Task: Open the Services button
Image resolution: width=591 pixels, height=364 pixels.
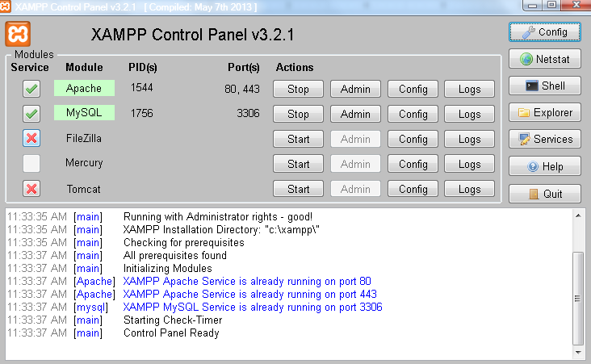Action: (x=545, y=140)
